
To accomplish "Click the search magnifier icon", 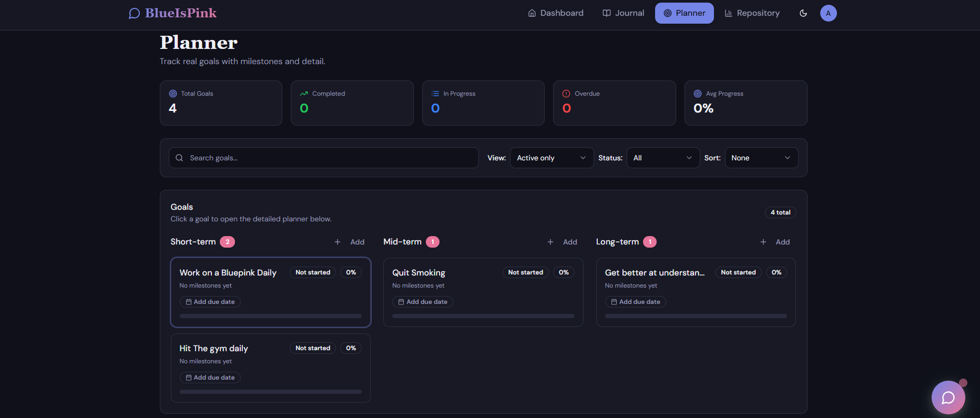I will (179, 158).
